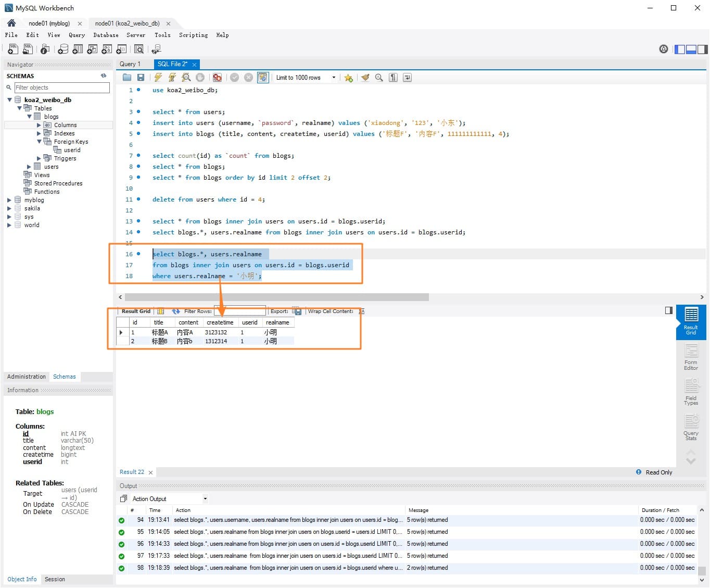Screen dimensions: 710x588
Task: Switch to Administration tab
Action: tap(27, 377)
